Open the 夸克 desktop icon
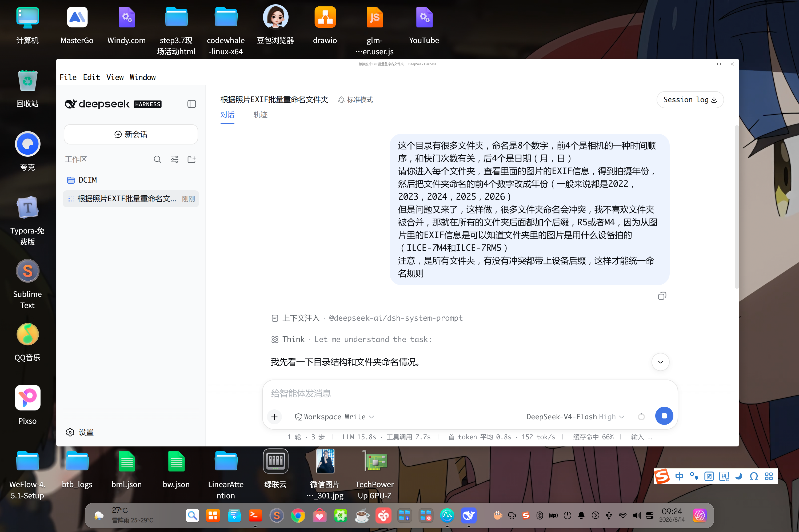The image size is (799, 532). point(27,151)
